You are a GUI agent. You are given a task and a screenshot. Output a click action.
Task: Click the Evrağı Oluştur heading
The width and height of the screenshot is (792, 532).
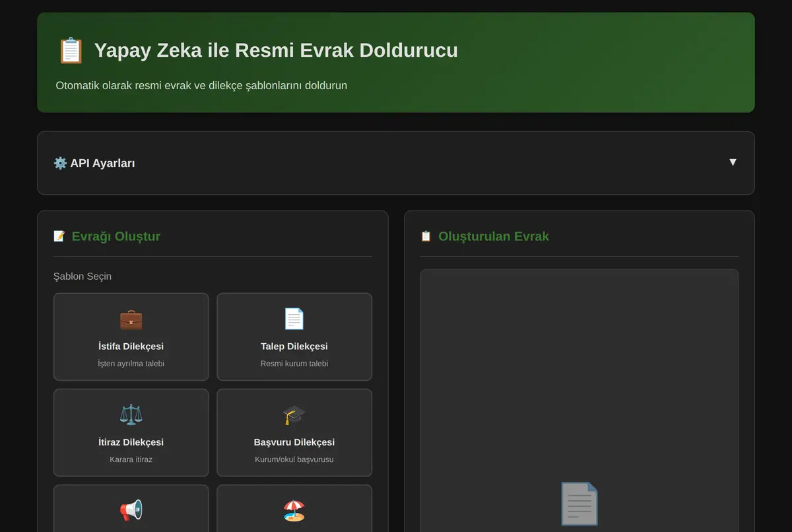pyautogui.click(x=116, y=236)
